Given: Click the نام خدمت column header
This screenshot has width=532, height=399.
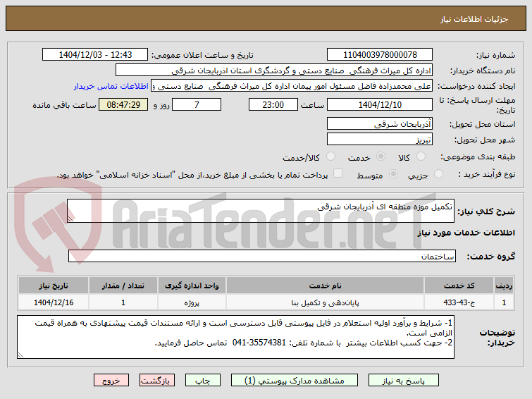Looking at the screenshot, I should click(x=325, y=286).
